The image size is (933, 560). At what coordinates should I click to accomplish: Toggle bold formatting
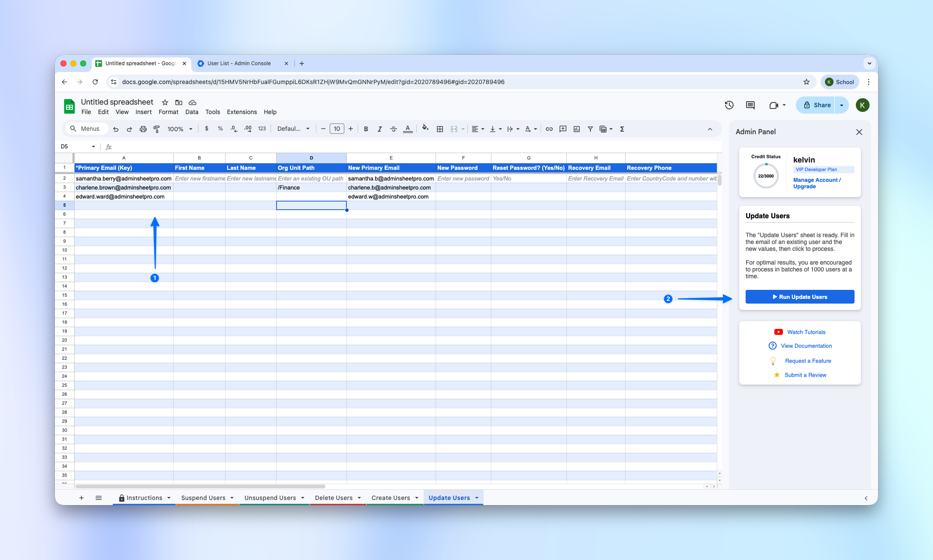[366, 129]
